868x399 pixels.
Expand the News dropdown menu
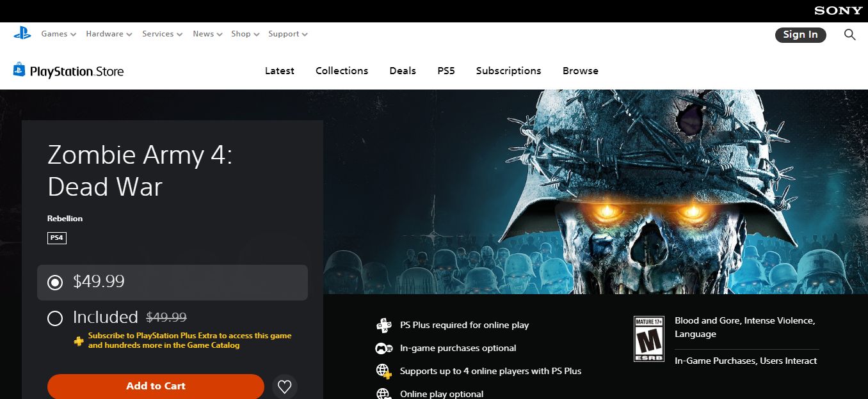(x=207, y=34)
